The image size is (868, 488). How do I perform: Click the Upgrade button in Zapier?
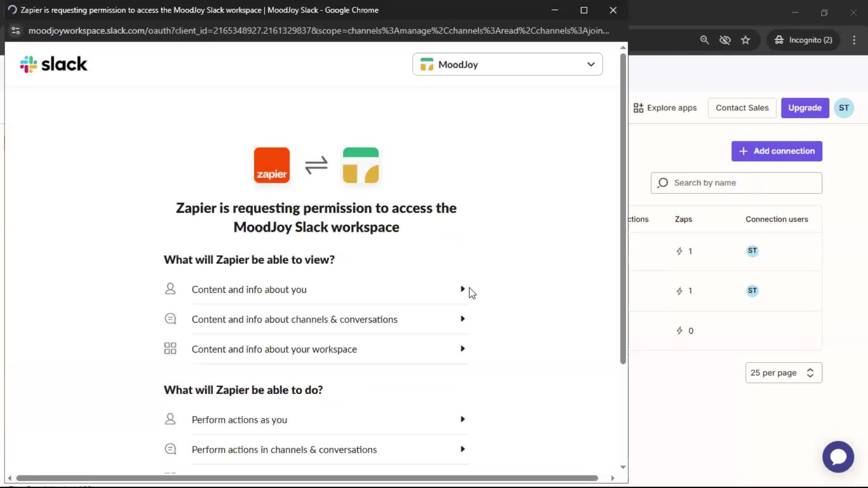805,108
